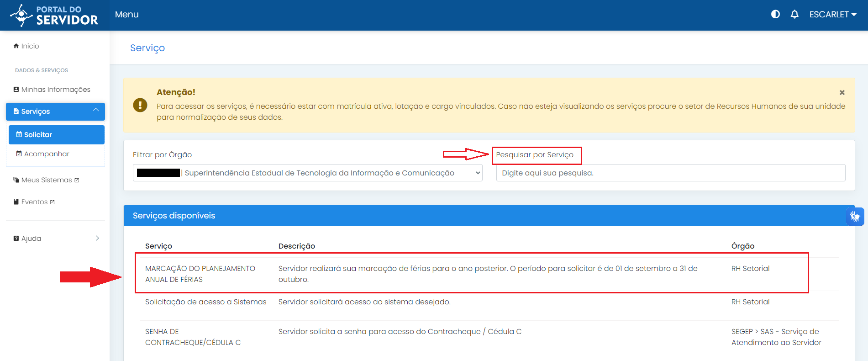
Task: Click the Portal do Servidor logo
Action: click(x=54, y=15)
